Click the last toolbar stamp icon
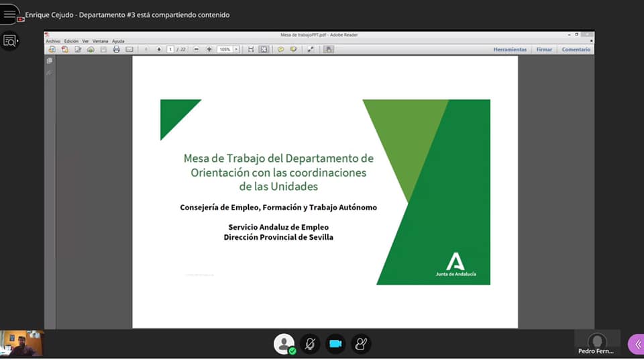644x360 pixels. (x=328, y=50)
